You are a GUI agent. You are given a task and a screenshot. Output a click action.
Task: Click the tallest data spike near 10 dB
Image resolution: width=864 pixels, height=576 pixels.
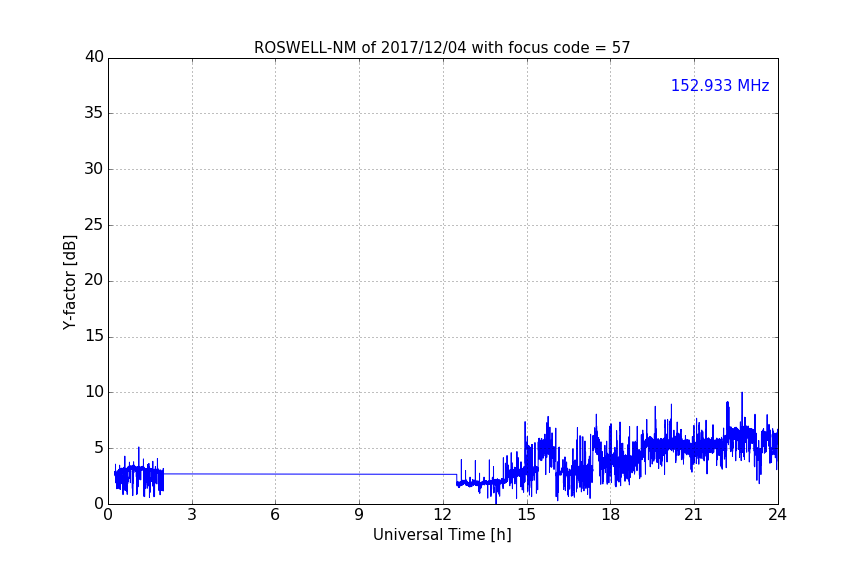point(742,411)
